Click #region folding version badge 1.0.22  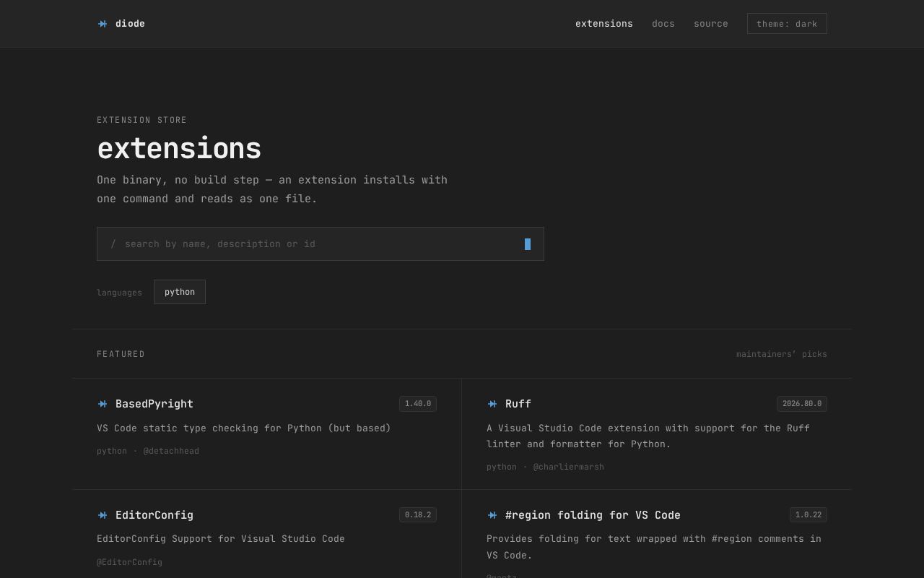[808, 515]
